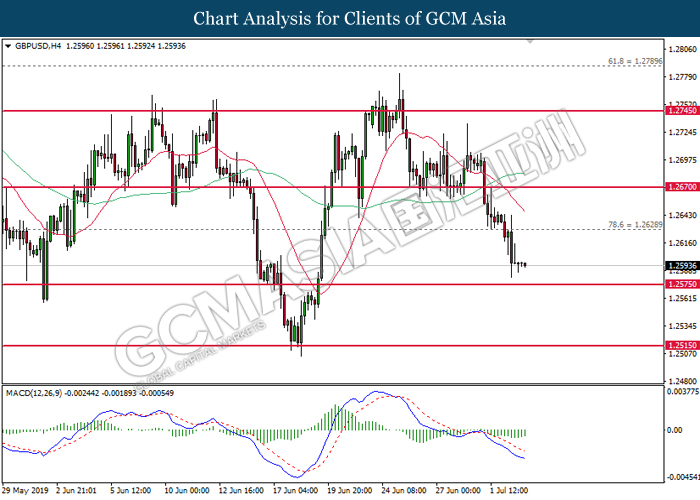
Task: Select the 1.25070 price axis value
Action: pyautogui.click(x=682, y=354)
